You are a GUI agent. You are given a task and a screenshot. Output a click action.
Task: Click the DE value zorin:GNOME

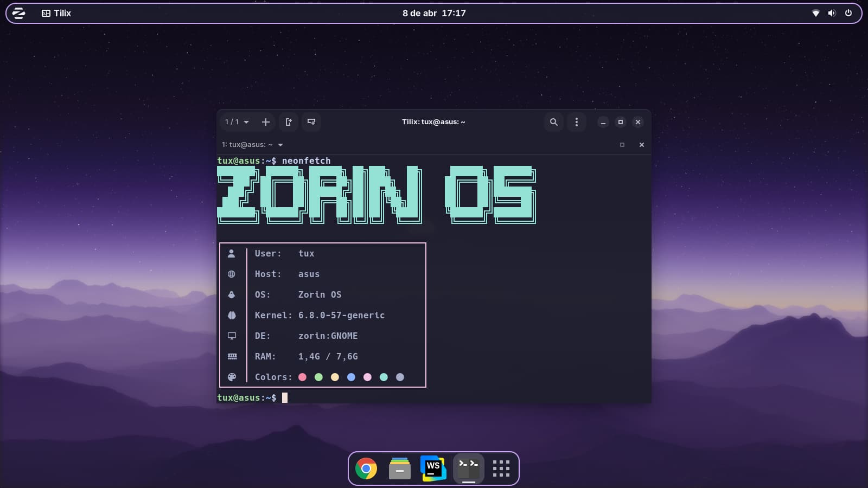coord(328,336)
